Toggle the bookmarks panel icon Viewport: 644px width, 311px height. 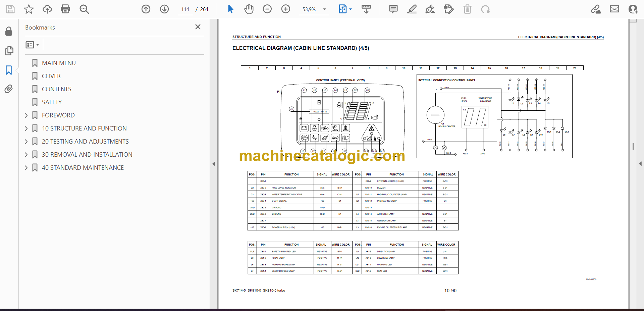(x=9, y=70)
